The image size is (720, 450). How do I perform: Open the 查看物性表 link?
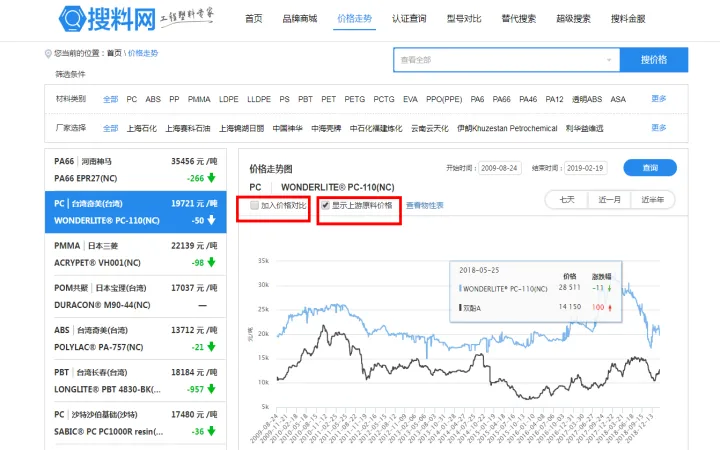click(425, 205)
